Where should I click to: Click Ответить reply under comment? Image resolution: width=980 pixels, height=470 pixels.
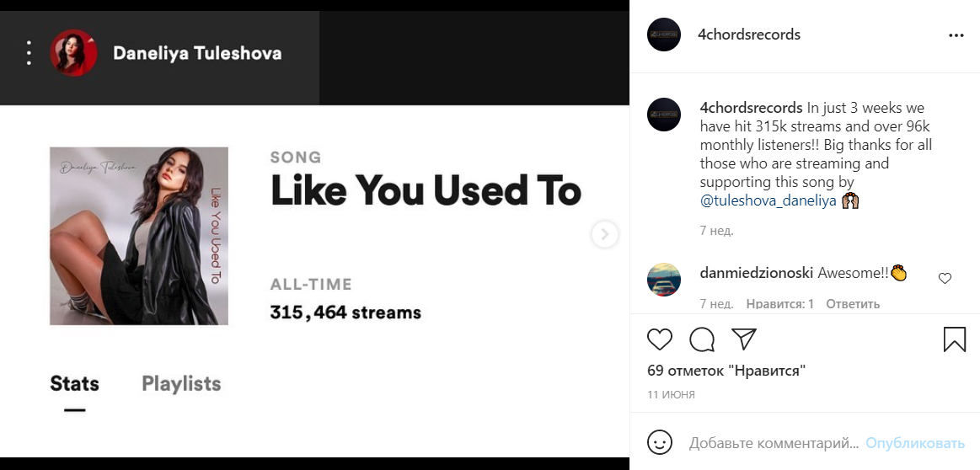coord(853,304)
